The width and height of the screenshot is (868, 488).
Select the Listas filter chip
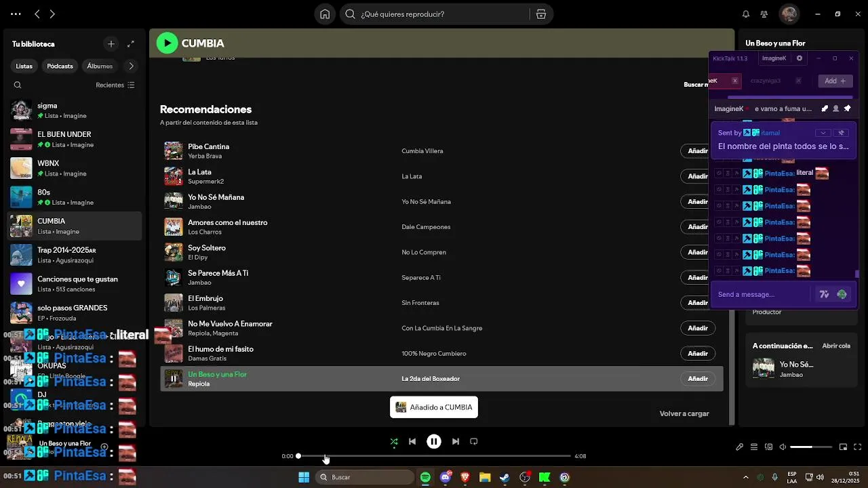tap(24, 66)
